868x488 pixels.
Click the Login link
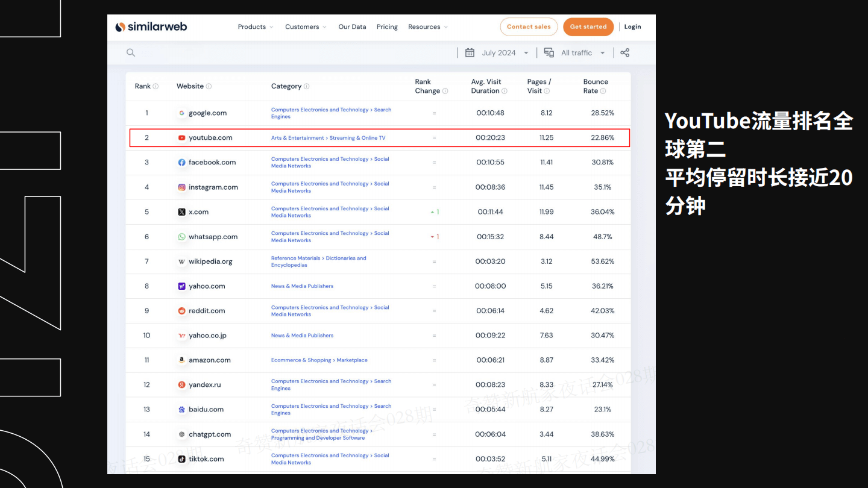(632, 27)
